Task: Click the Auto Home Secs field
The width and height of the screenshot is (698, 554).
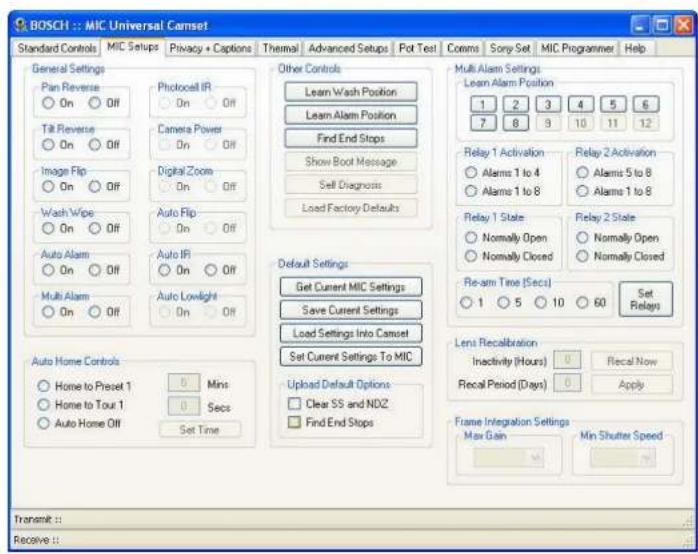Action: 184,406
